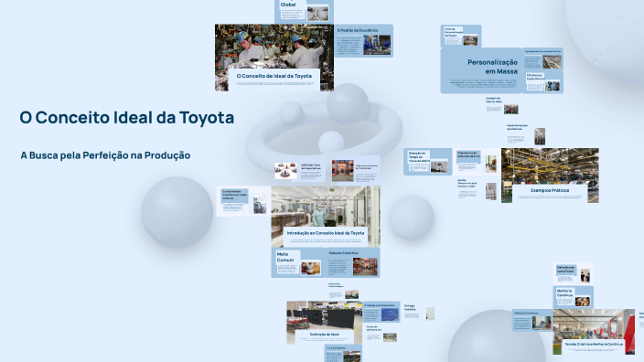Open the partially visible 'Global' slide
644x362 pixels.
(304, 12)
